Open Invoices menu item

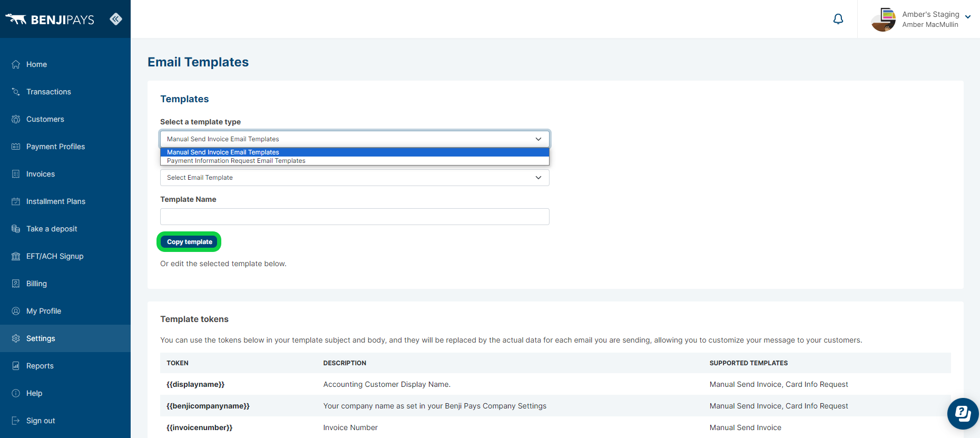pyautogui.click(x=65, y=174)
